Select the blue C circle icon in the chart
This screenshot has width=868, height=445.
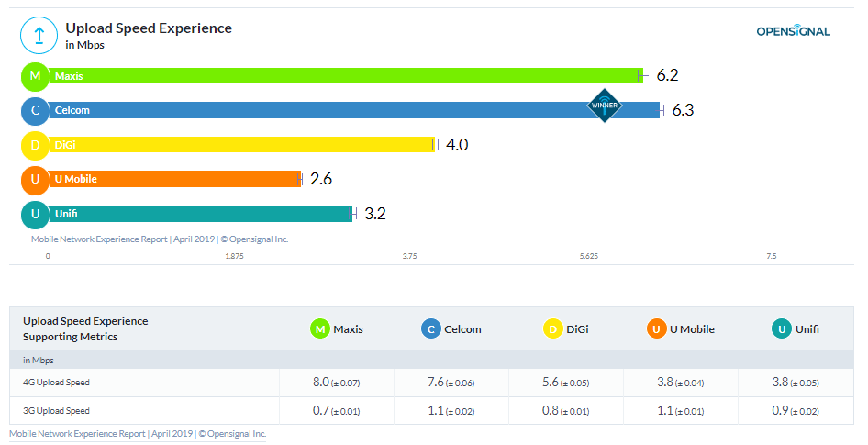coord(35,111)
